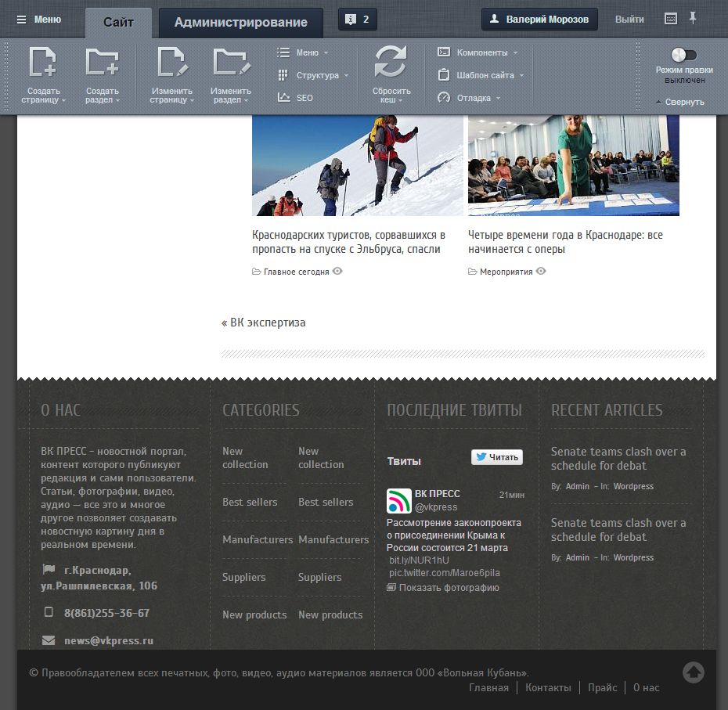Click the panel keyboard/window icon

click(670, 19)
